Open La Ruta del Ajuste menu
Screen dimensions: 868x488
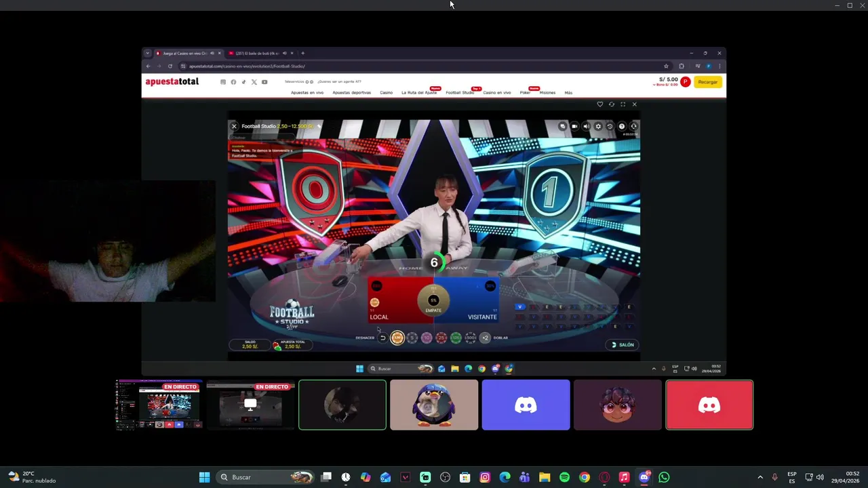click(x=419, y=93)
